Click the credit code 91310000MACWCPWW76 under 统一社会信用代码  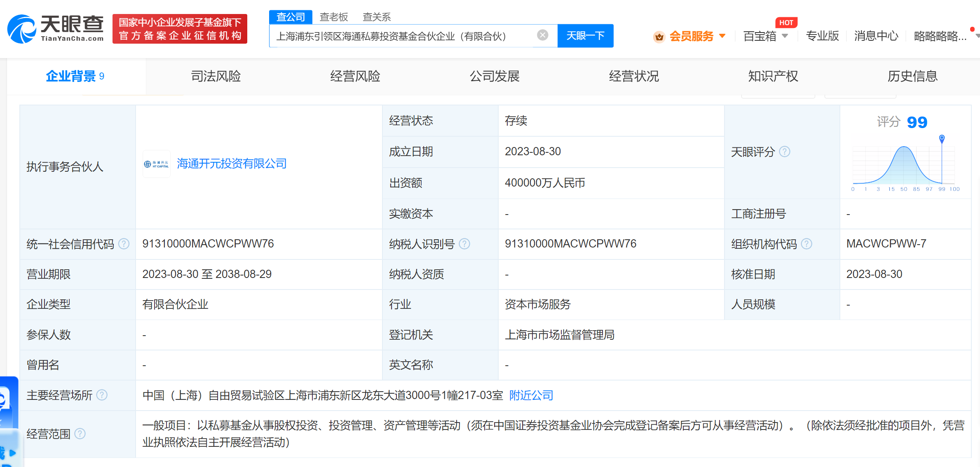click(x=208, y=244)
